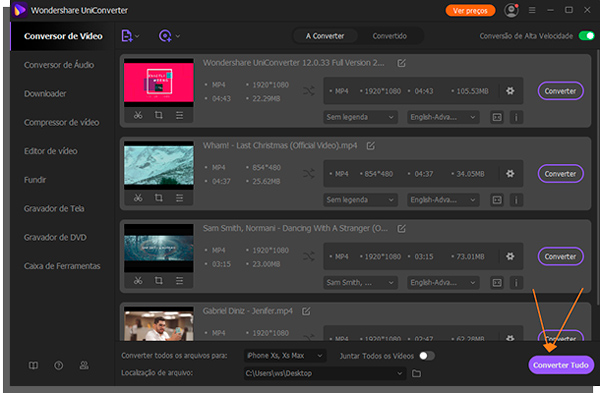Screen dimensions: 600x393
Task: Trim the Sam Smith video with scissors
Action: tap(138, 280)
